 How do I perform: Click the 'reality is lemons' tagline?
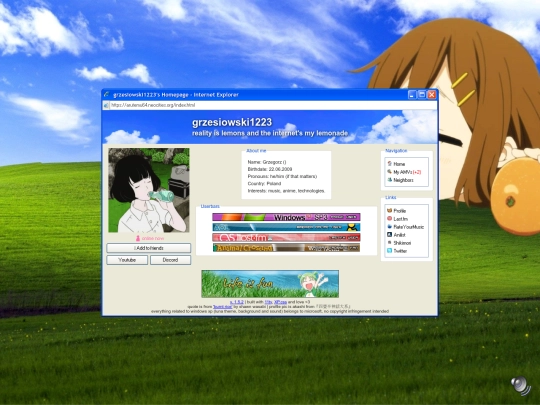[x=270, y=133]
